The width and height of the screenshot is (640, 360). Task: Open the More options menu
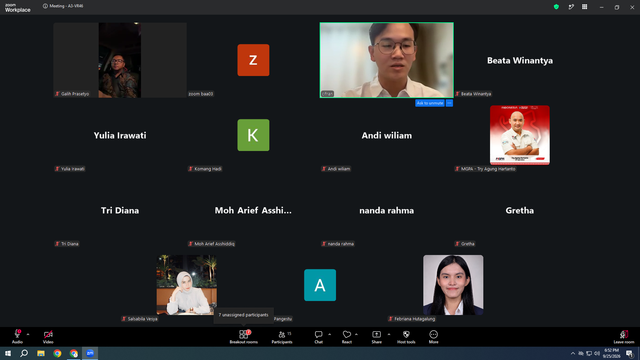click(x=433, y=336)
